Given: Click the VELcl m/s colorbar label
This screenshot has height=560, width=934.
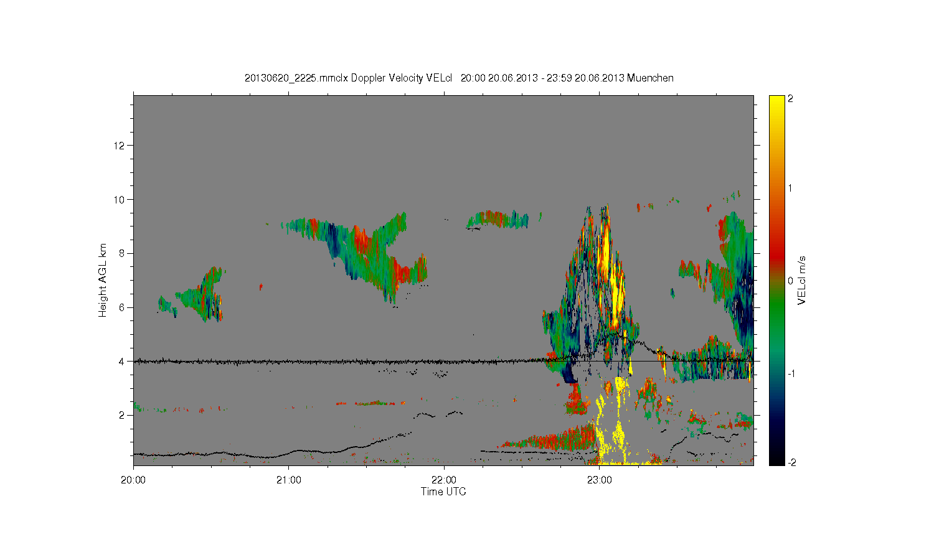Looking at the screenshot, I should click(802, 280).
